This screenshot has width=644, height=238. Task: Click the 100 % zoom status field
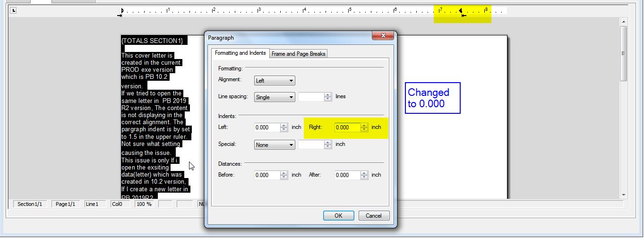145,204
